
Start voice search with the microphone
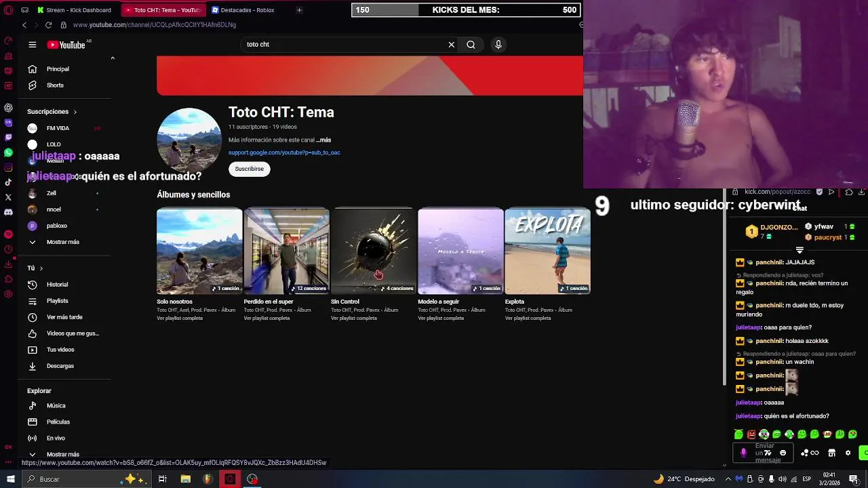click(x=498, y=45)
